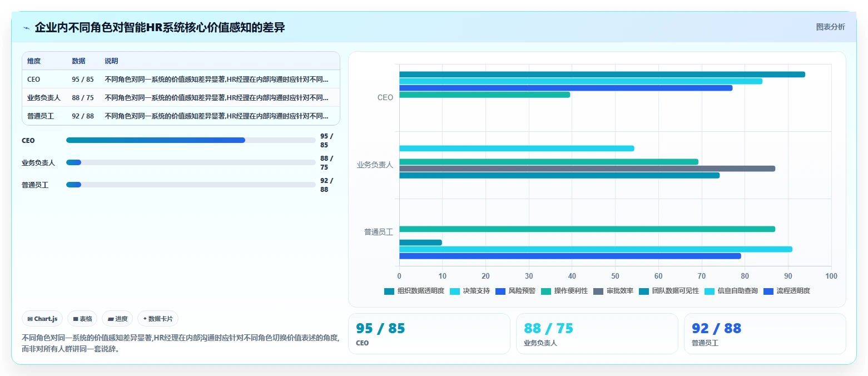Click the gray 审批效率 bar for 业务负责人
The image size is (868, 376).
pyautogui.click(x=587, y=169)
